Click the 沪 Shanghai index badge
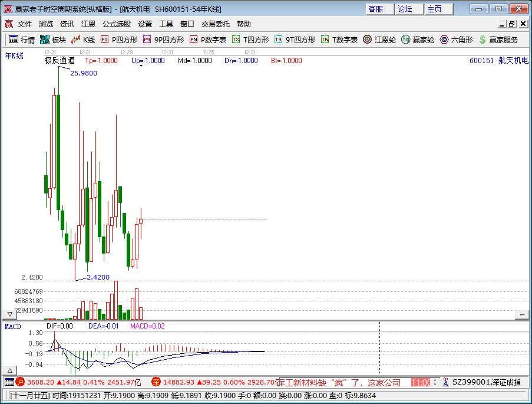The height and width of the screenshot is (404, 532). [20, 382]
